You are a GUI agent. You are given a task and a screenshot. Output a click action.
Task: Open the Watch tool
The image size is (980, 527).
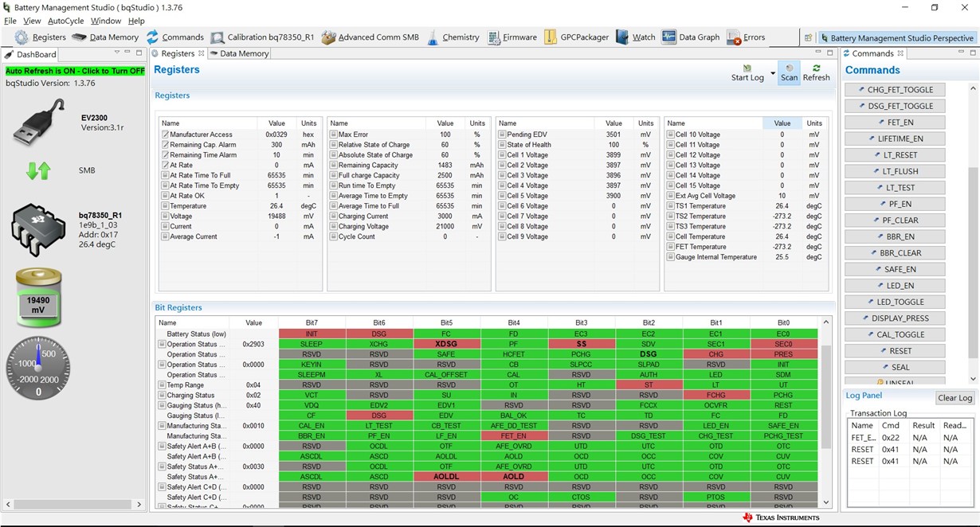click(636, 37)
